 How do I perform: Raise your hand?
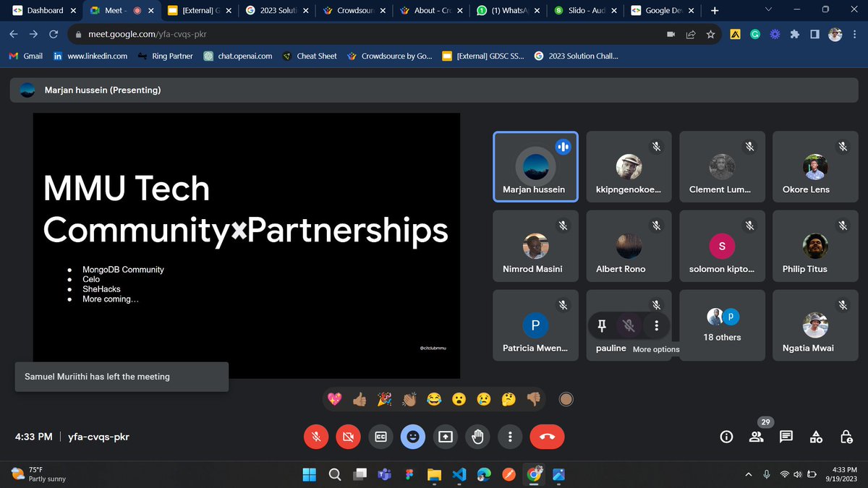[477, 437]
